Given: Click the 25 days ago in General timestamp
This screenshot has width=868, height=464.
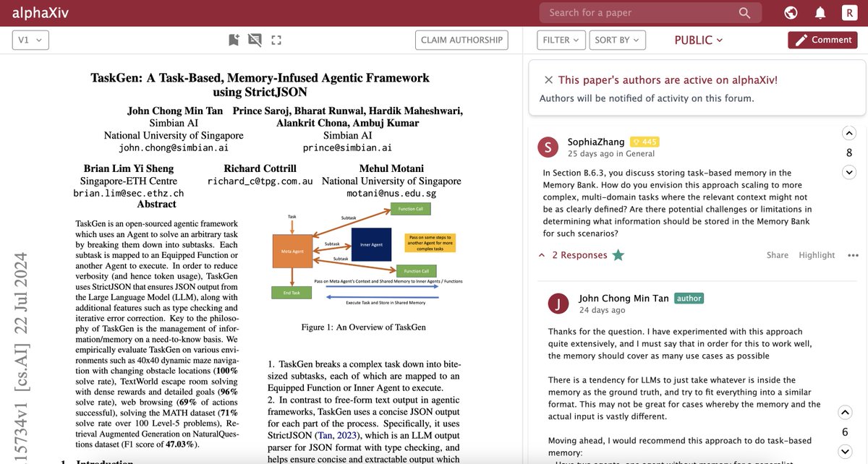Looking at the screenshot, I should 611,153.
